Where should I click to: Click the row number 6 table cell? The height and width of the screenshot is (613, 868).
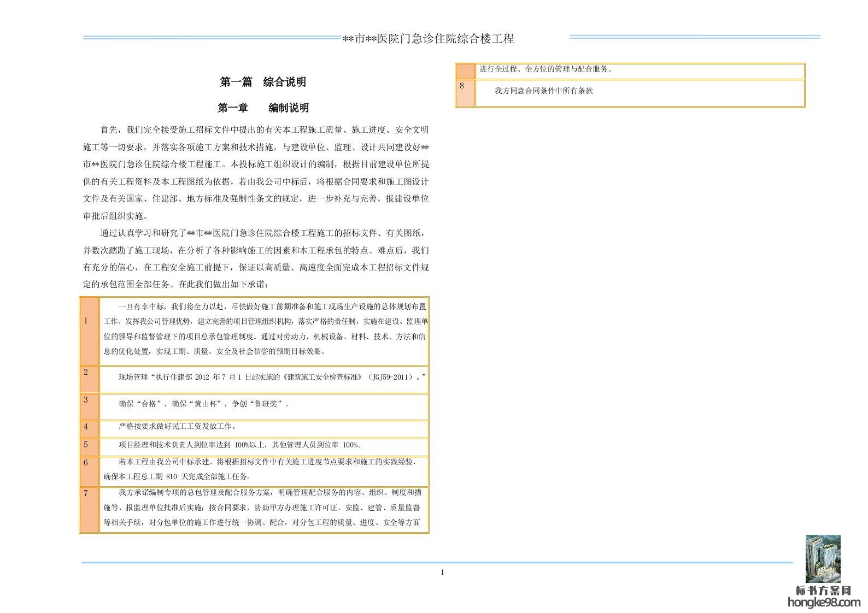(x=89, y=470)
